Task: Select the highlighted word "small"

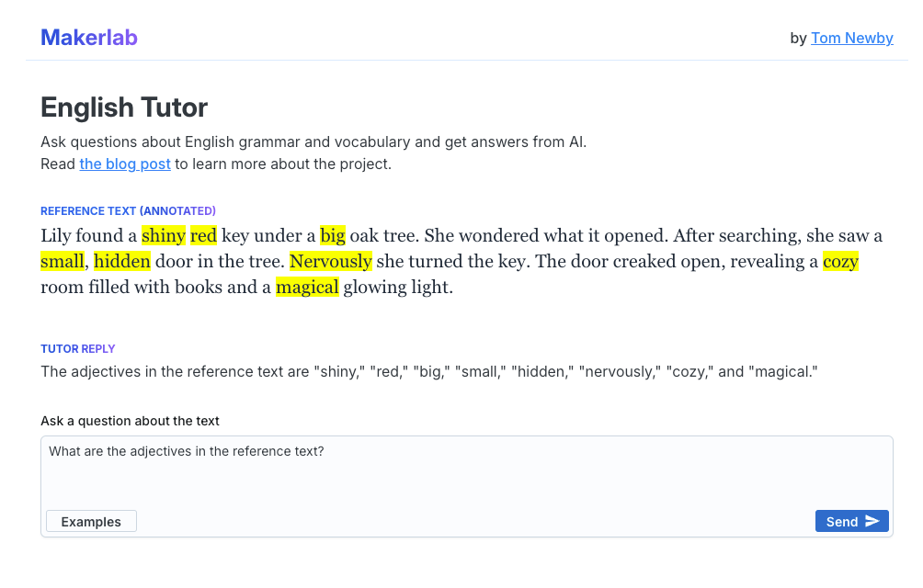Action: pyautogui.click(x=63, y=262)
